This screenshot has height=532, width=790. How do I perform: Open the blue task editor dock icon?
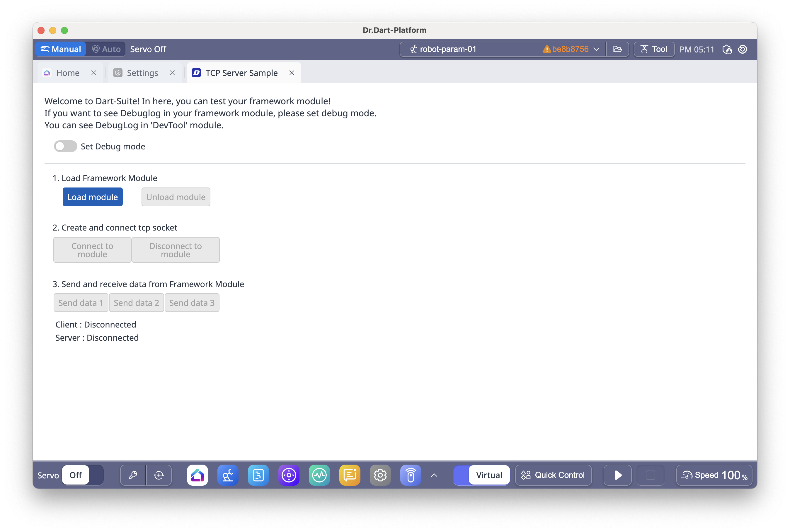pos(258,475)
